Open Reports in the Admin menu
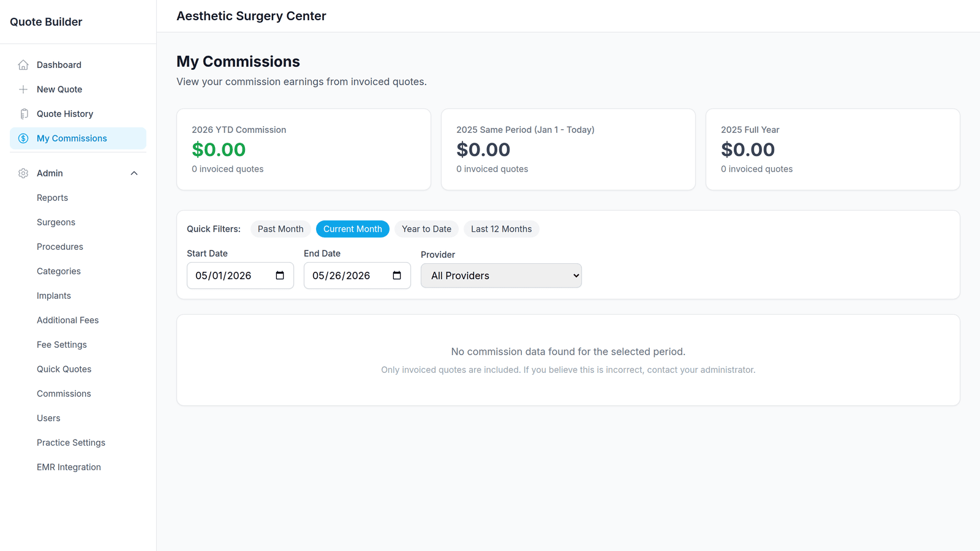Screen dimensions: 980x551 pyautogui.click(x=52, y=198)
